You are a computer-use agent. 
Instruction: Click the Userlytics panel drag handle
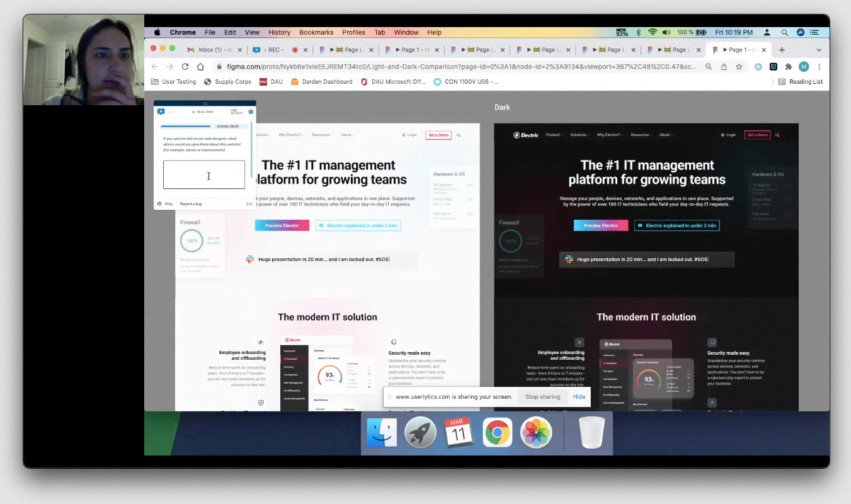(205, 103)
